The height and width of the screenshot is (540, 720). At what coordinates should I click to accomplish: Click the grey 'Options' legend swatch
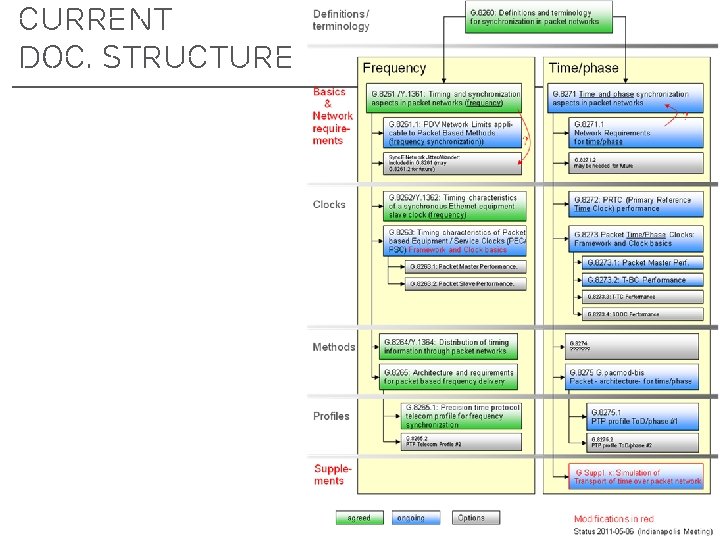(x=476, y=518)
